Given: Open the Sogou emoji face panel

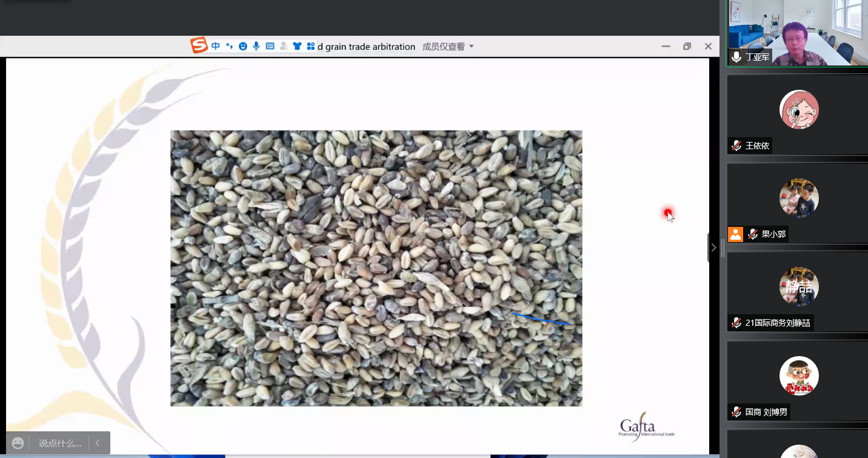Looking at the screenshot, I should [243, 46].
